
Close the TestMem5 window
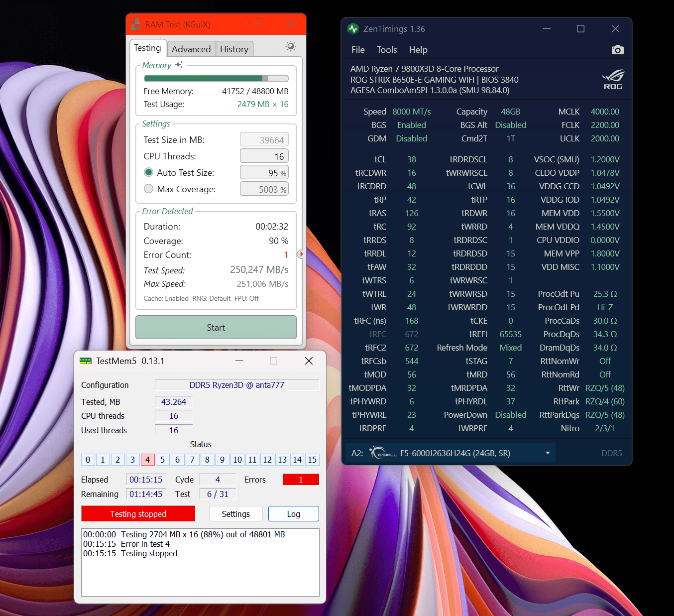[x=309, y=361]
